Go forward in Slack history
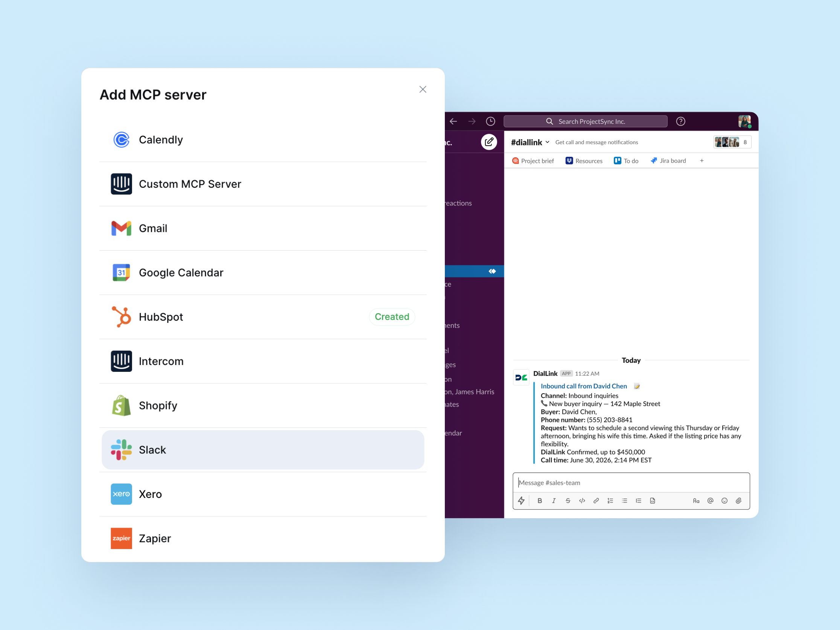The width and height of the screenshot is (840, 630). tap(472, 122)
